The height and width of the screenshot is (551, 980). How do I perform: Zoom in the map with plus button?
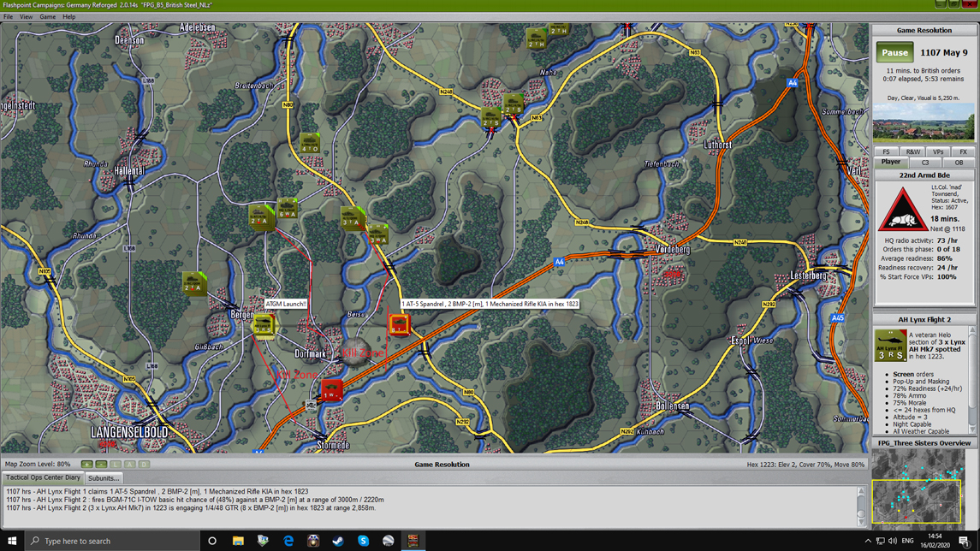click(x=87, y=465)
